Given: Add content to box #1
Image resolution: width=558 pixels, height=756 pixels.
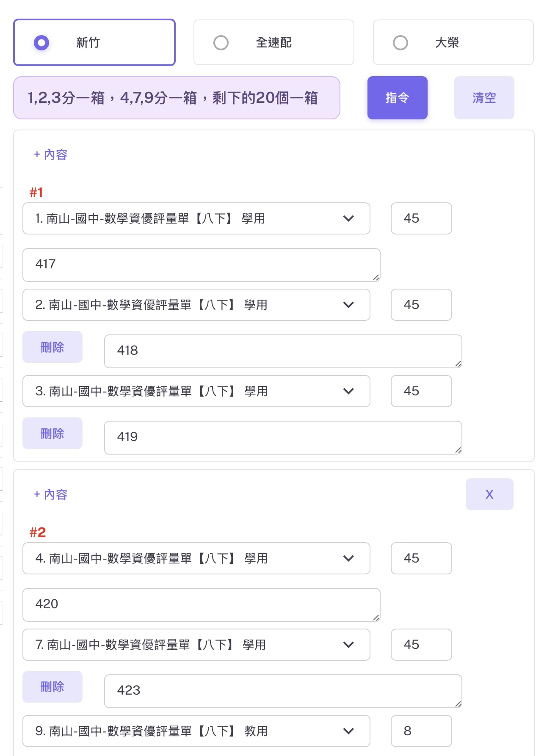Looking at the screenshot, I should point(50,155).
